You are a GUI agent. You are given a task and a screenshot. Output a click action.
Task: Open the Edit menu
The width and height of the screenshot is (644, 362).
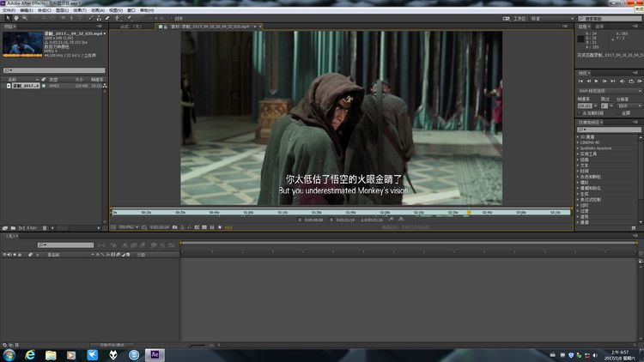click(x=27, y=10)
